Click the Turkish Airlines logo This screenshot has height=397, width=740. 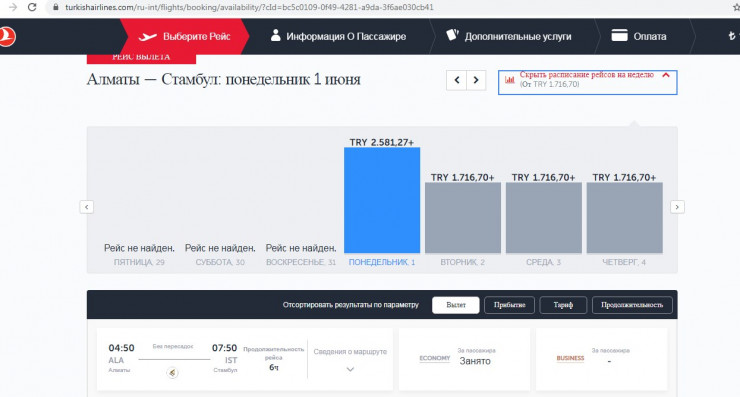[7, 36]
